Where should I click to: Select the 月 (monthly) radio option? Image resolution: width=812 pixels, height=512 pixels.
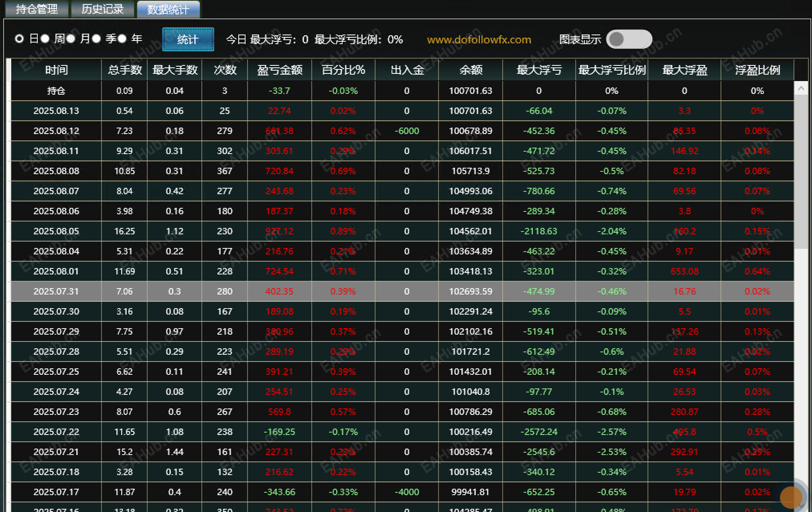[x=71, y=39]
